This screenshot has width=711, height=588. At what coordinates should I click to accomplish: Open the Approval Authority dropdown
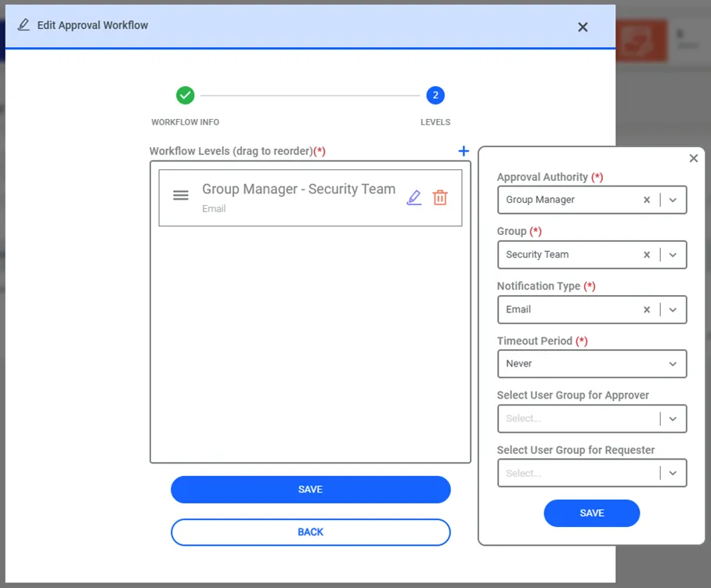673,200
